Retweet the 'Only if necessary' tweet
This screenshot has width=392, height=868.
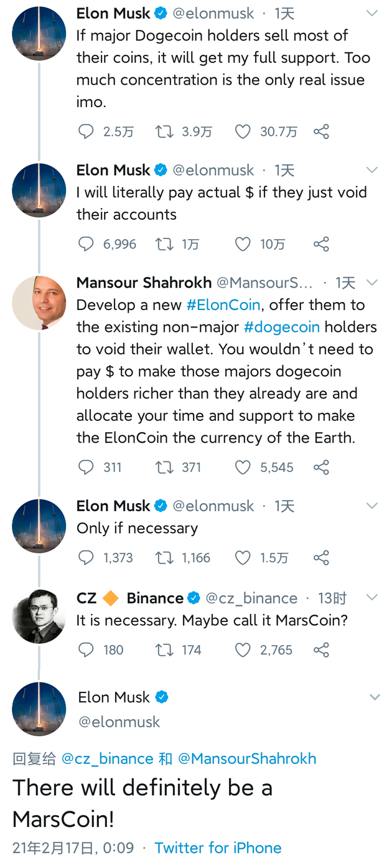[164, 557]
